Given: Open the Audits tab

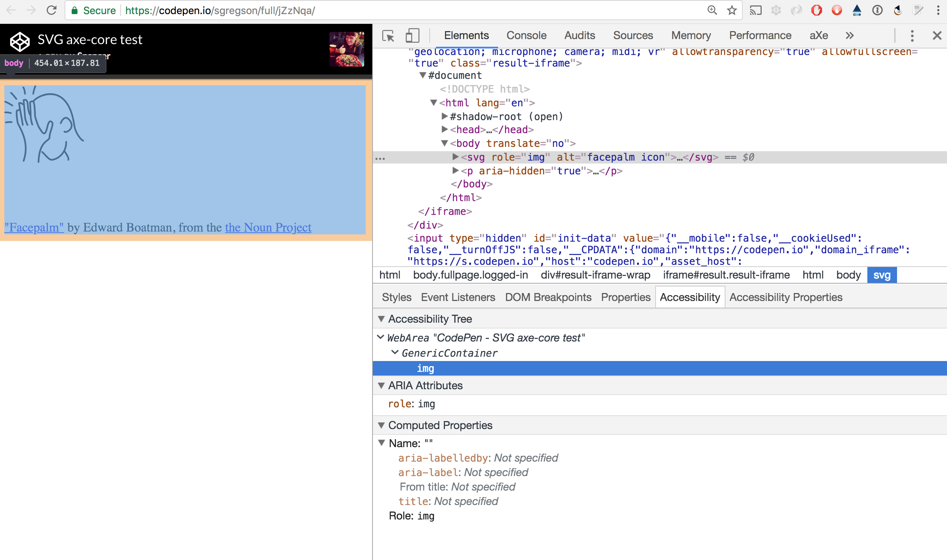Looking at the screenshot, I should [x=580, y=35].
